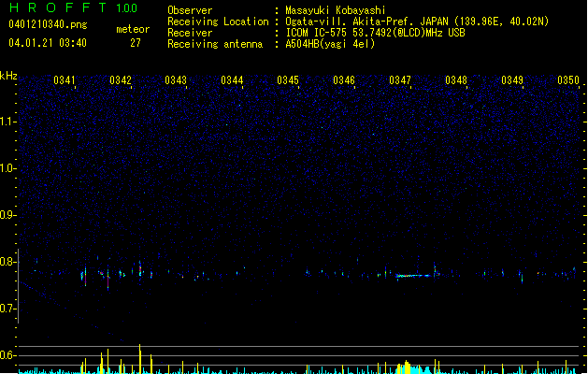Click the 'Receiving antenna' label
This screenshot has height=374, width=588.
(x=215, y=44)
